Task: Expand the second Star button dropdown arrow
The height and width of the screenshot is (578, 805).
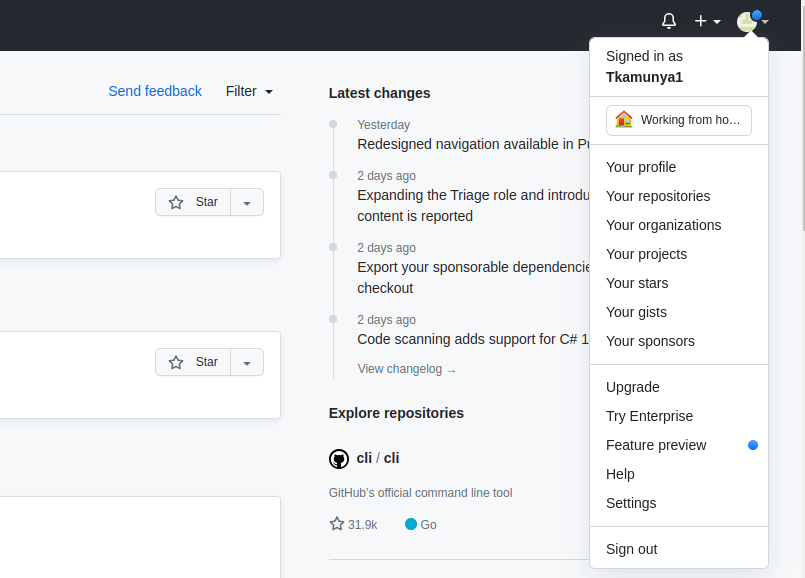Action: click(247, 362)
